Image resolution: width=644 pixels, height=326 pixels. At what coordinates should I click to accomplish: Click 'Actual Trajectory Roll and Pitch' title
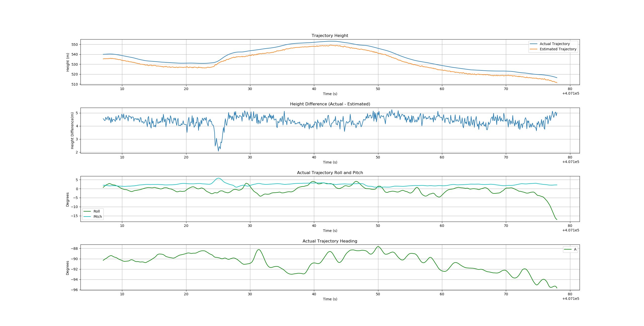(330, 173)
